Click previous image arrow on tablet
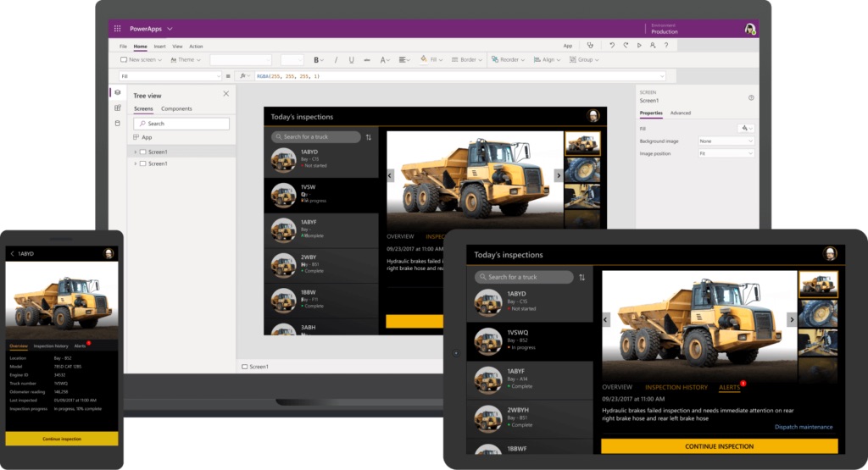Image resolution: width=868 pixels, height=470 pixels. click(605, 319)
